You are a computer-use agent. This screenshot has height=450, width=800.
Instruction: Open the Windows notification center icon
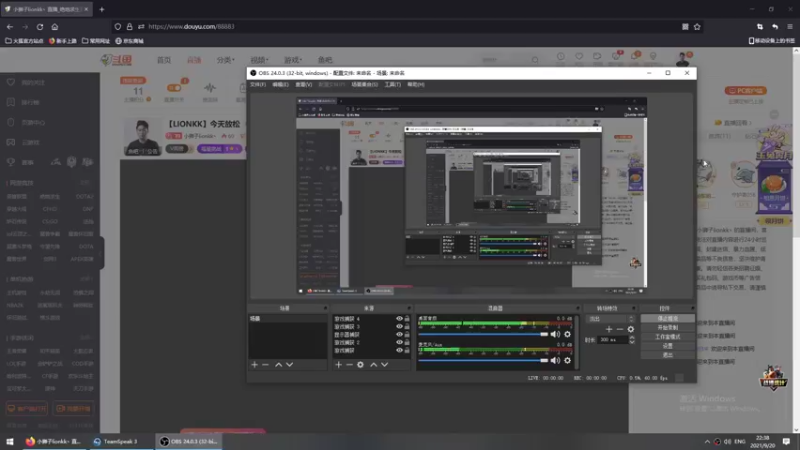coord(786,441)
